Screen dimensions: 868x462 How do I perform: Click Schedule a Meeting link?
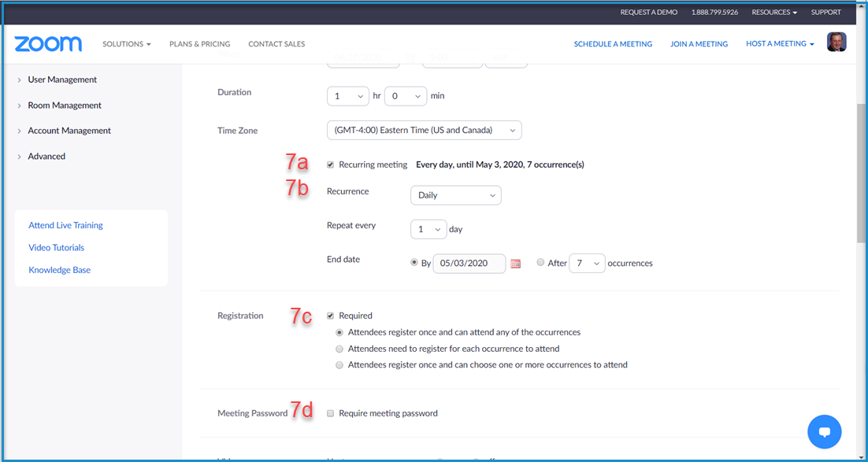(x=613, y=44)
